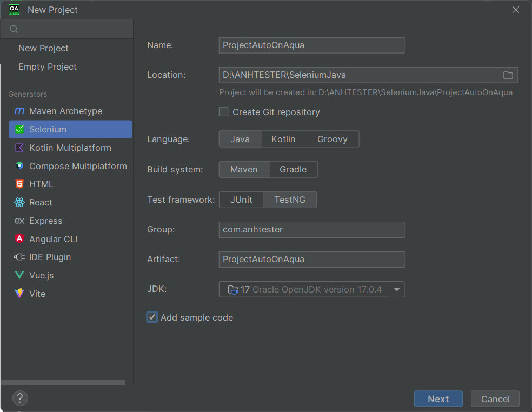Viewport: 532px width, 412px height.
Task: Select the HTML generator icon
Action: (x=19, y=184)
